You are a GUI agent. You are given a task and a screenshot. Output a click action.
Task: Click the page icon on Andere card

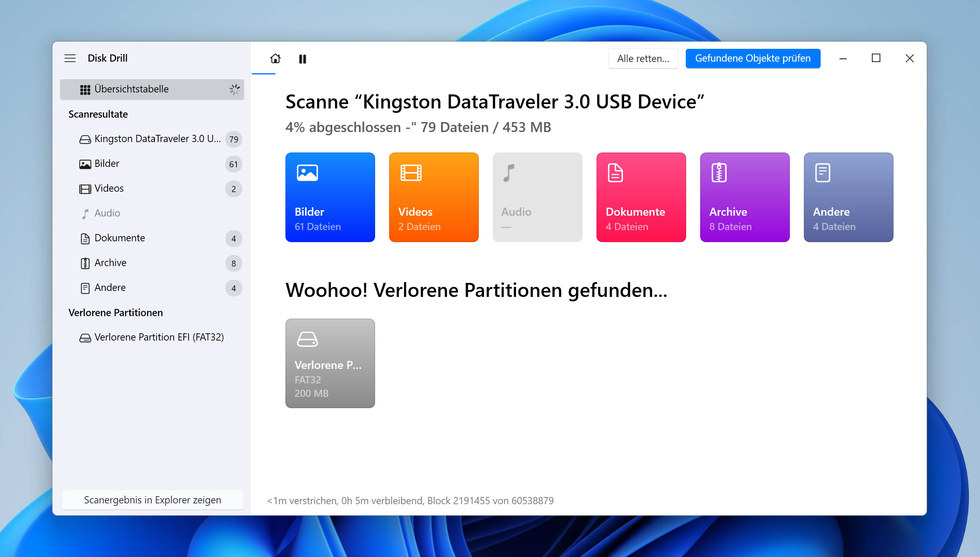coord(823,173)
